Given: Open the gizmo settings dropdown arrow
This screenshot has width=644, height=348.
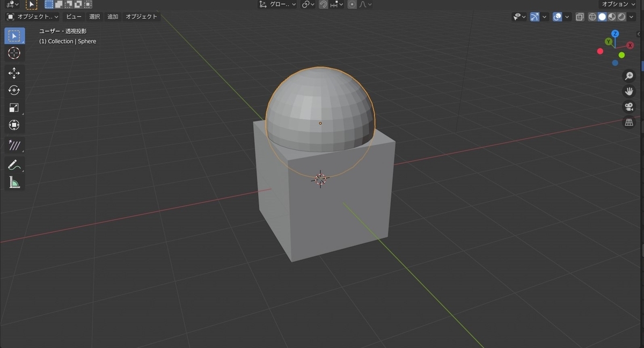Looking at the screenshot, I should (x=544, y=17).
